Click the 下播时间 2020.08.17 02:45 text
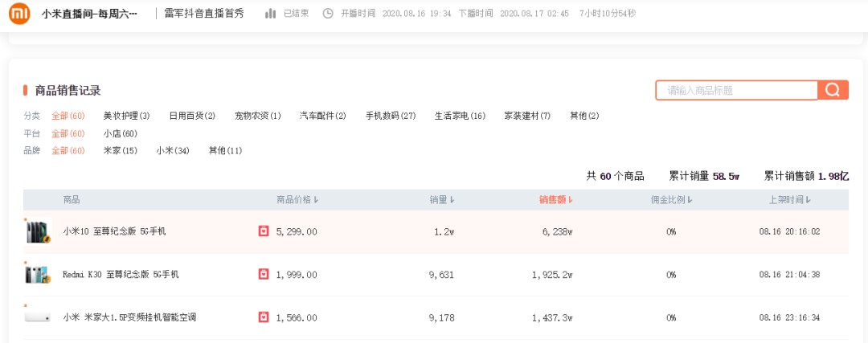868x343 pixels. [514, 14]
